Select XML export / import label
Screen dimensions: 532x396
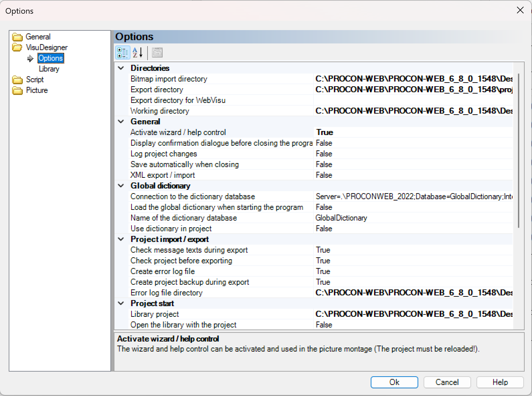pyautogui.click(x=162, y=175)
